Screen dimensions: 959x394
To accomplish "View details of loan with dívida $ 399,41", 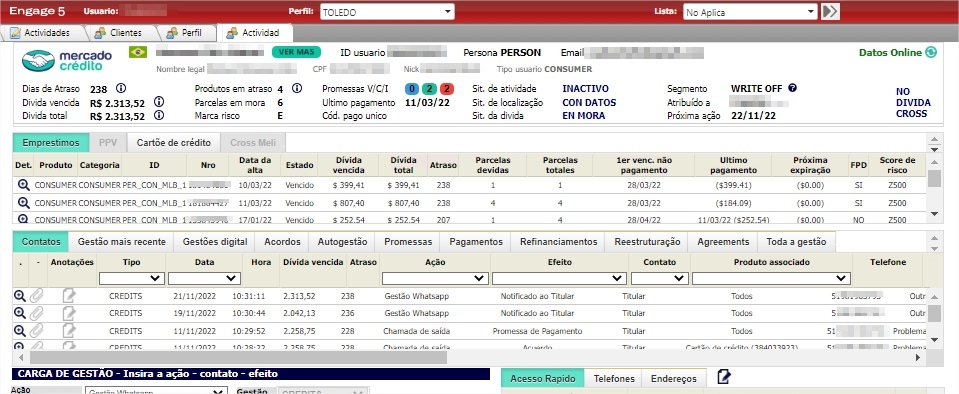I will coord(23,185).
